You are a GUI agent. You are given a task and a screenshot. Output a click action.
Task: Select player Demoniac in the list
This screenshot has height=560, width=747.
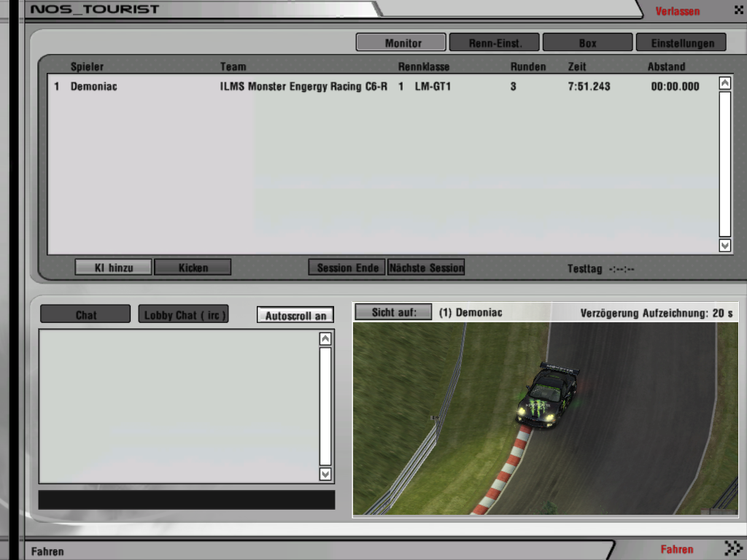93,87
